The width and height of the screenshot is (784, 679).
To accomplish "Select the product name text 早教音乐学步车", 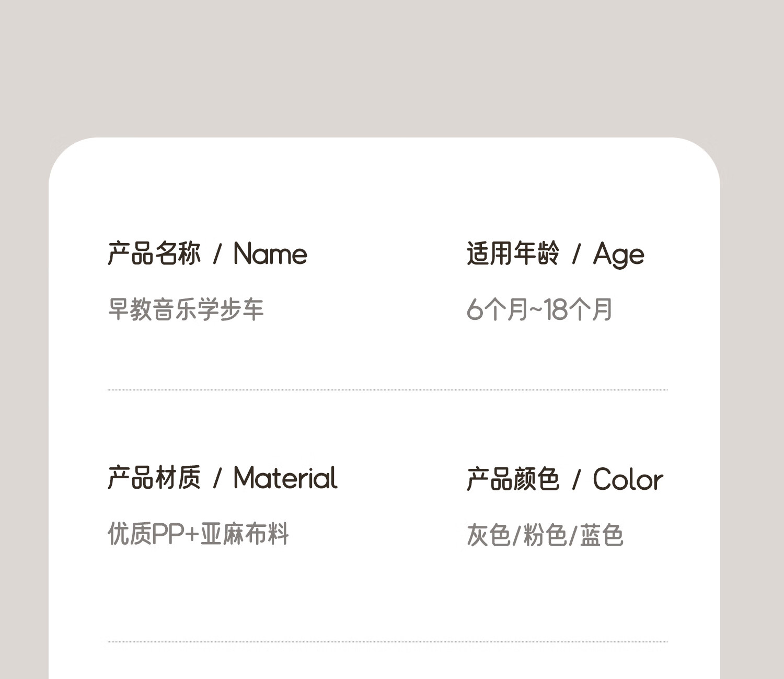I will click(x=186, y=309).
